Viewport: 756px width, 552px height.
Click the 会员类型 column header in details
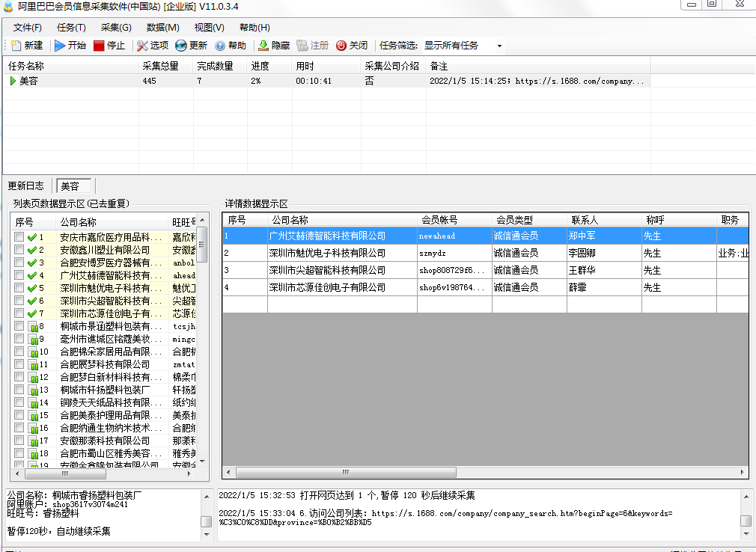tap(529, 220)
